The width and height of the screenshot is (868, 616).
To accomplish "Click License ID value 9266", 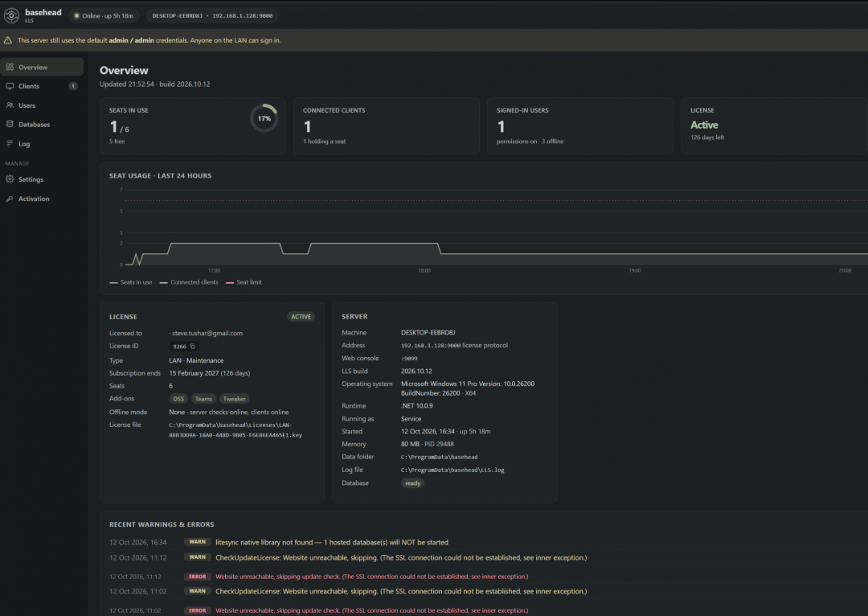I will click(179, 347).
